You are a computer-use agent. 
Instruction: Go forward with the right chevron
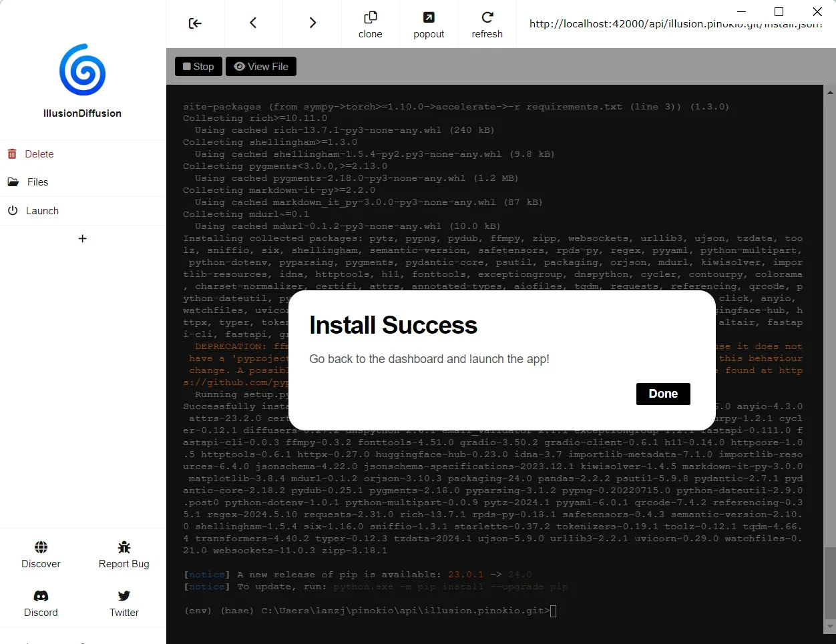312,23
